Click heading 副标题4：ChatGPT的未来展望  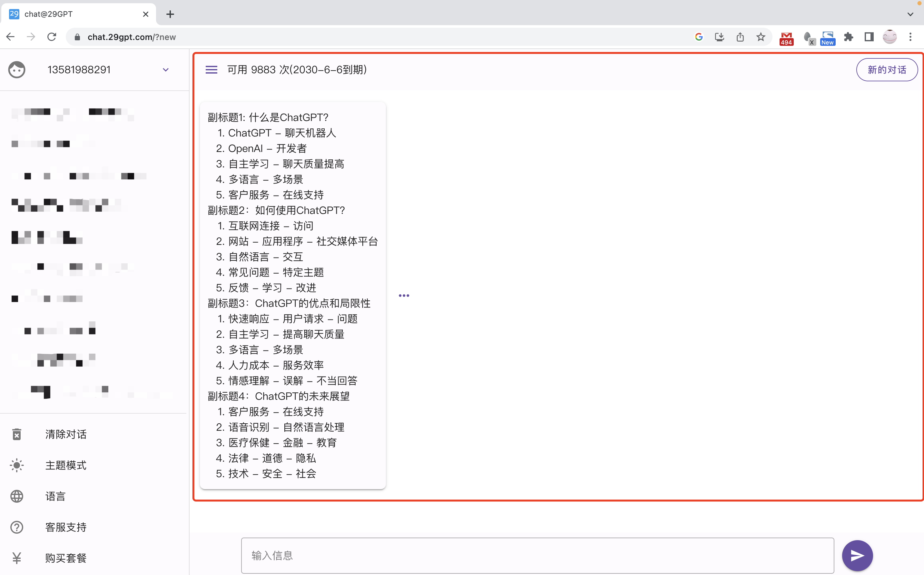click(279, 396)
